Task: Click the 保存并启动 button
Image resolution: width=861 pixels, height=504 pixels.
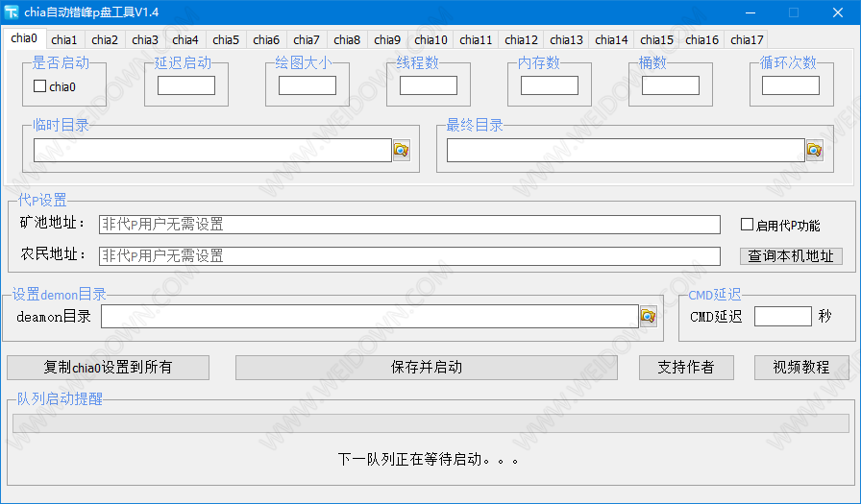Action: [x=427, y=368]
